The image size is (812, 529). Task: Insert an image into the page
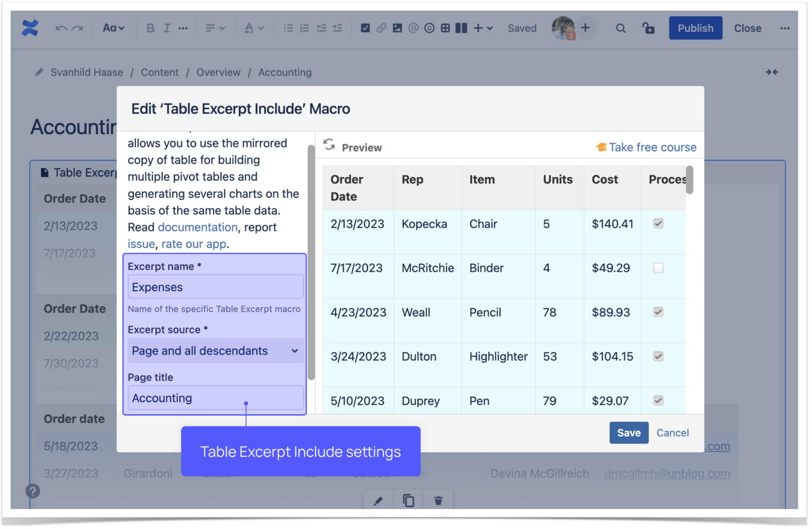397,28
